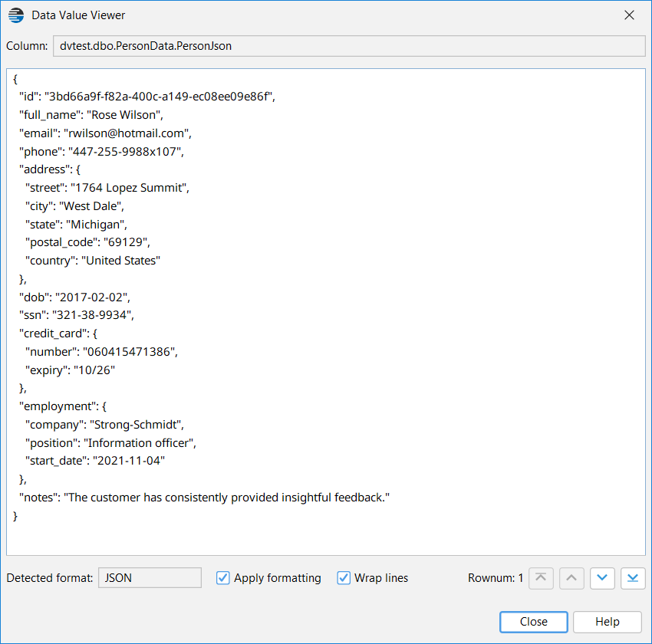Click the "start_date": "2021-11-04" line
Viewport: 652px width, 644px height.
click(x=95, y=461)
